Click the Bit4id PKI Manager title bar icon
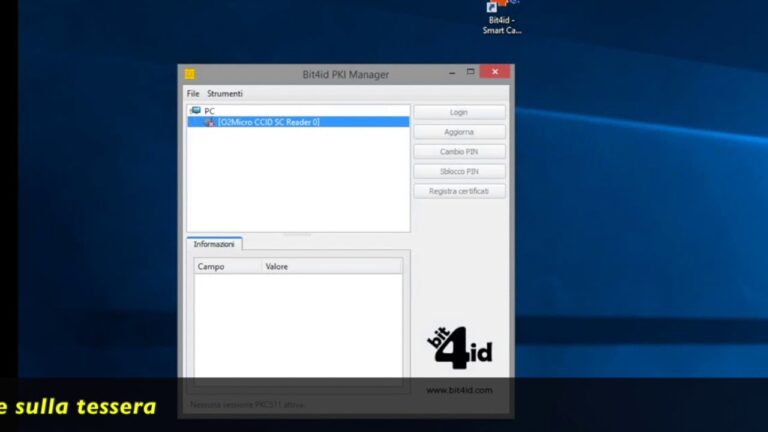 coord(190,74)
